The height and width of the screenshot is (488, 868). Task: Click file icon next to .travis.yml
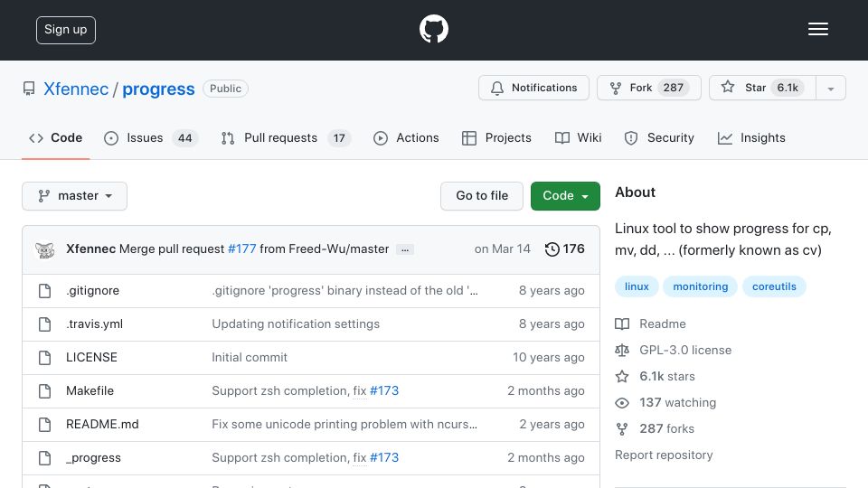[x=45, y=324]
